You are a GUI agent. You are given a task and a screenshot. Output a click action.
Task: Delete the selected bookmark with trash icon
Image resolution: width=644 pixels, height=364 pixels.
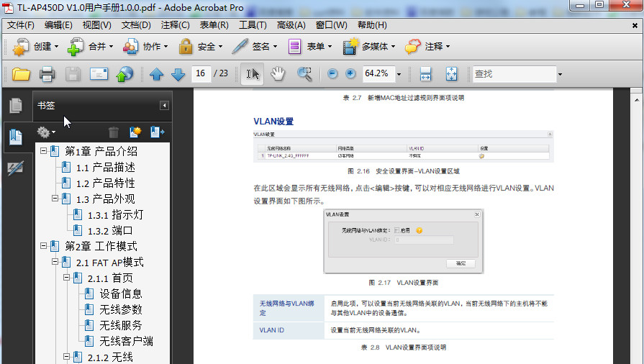(x=114, y=132)
